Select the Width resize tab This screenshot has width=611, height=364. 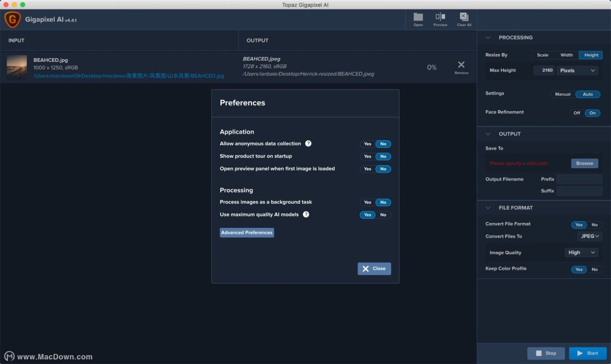pyautogui.click(x=566, y=55)
